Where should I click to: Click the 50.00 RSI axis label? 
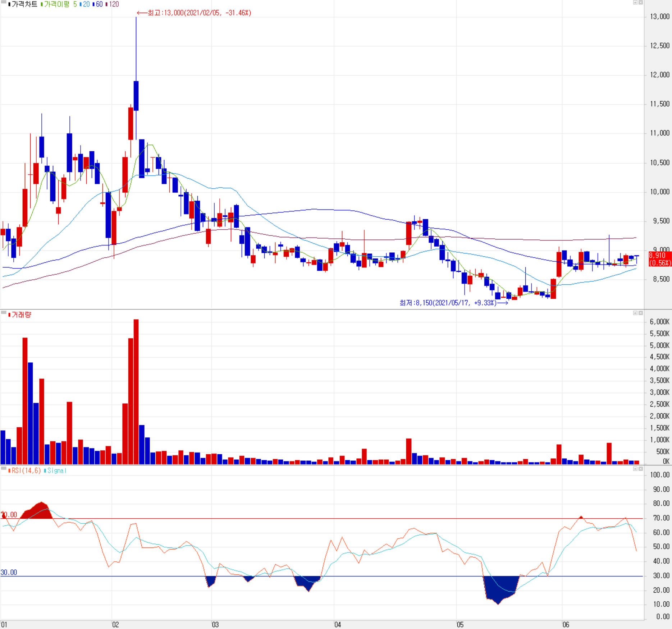[661, 547]
